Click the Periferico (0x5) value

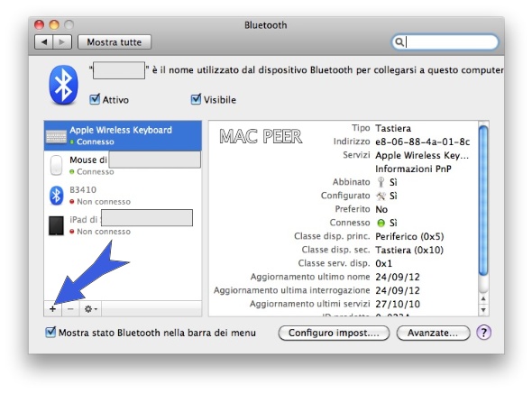click(409, 236)
